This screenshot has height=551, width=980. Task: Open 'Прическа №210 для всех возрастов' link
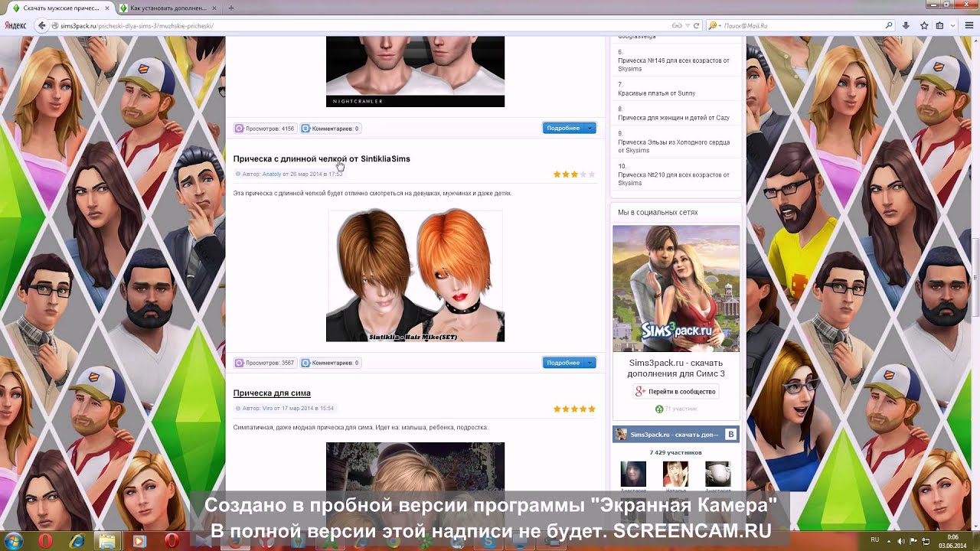(x=674, y=179)
